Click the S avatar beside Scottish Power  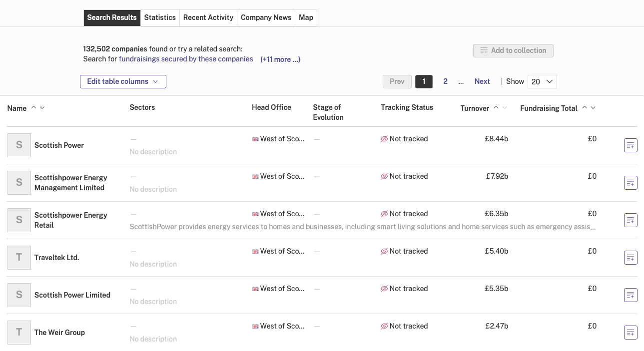click(x=19, y=145)
